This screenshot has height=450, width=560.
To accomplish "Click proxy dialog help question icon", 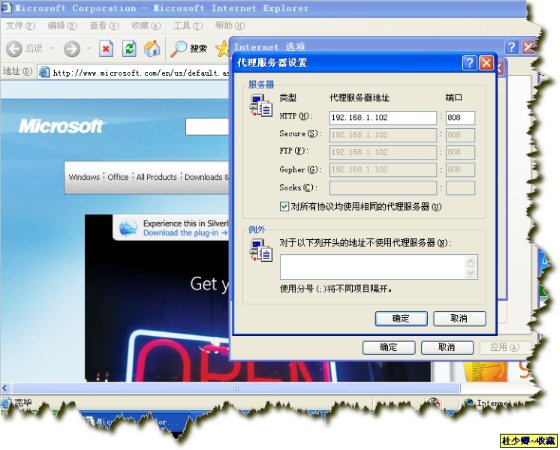I will [x=469, y=63].
